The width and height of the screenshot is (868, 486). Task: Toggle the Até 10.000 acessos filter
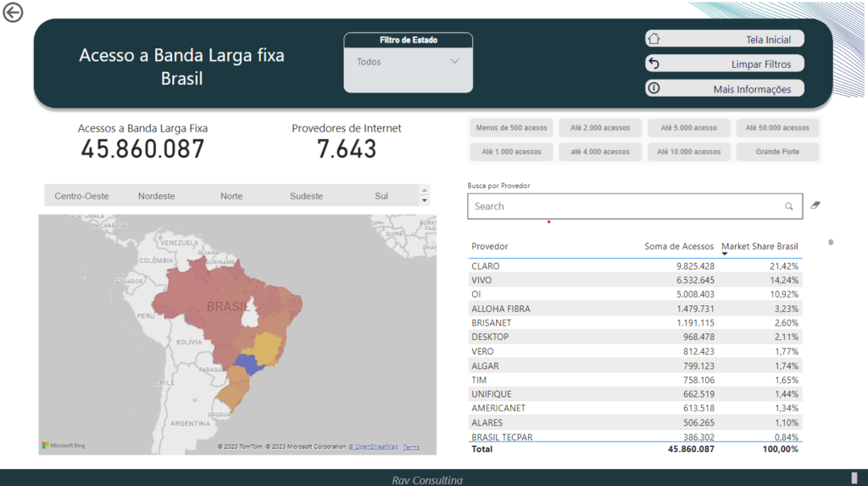pyautogui.click(x=688, y=152)
